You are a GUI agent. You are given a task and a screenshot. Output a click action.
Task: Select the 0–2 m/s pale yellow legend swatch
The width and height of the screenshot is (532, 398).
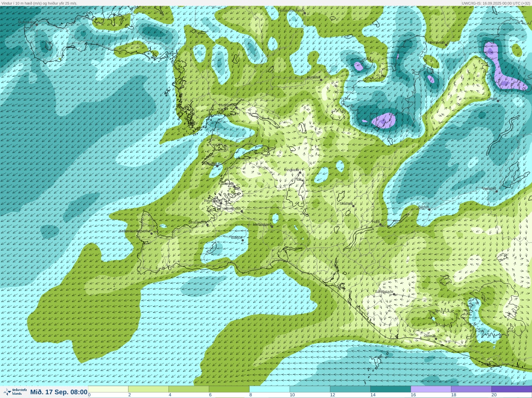click(108, 389)
